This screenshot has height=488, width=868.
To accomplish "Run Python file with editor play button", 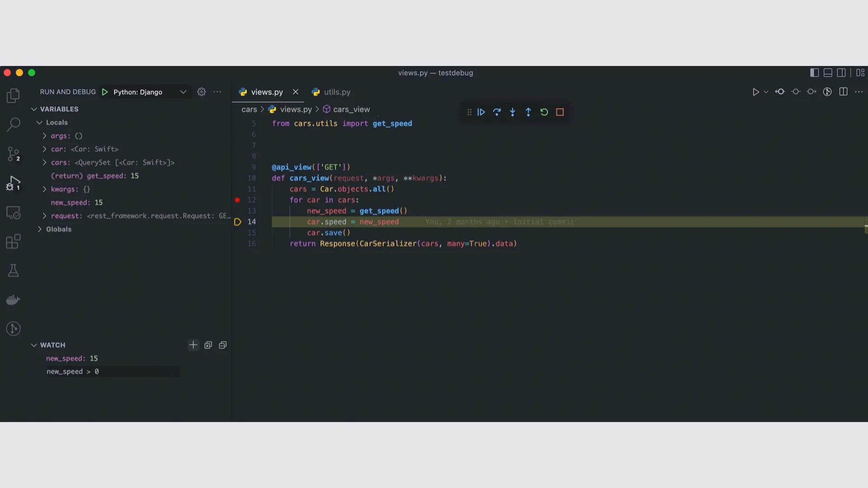I will click(x=755, y=92).
